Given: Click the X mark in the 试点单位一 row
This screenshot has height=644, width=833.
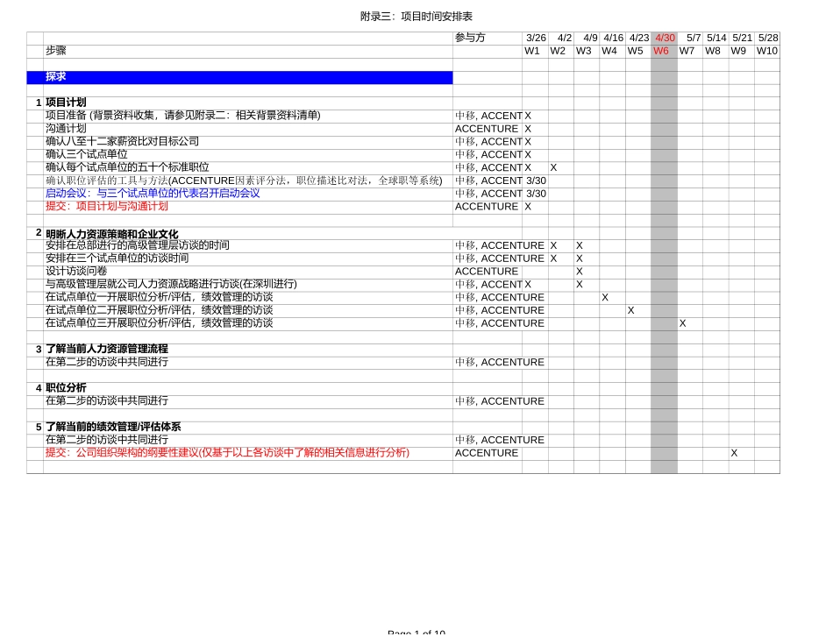Looking at the screenshot, I should (604, 298).
